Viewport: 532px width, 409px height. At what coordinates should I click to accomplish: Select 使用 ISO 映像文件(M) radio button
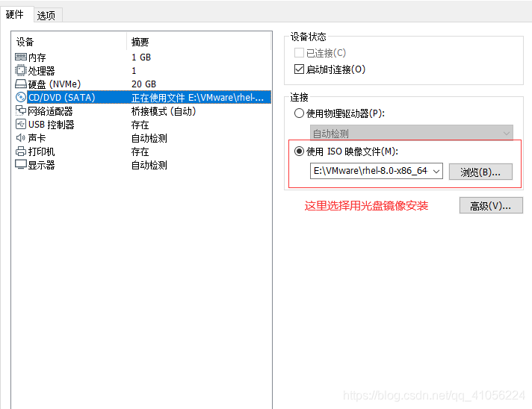(299, 151)
